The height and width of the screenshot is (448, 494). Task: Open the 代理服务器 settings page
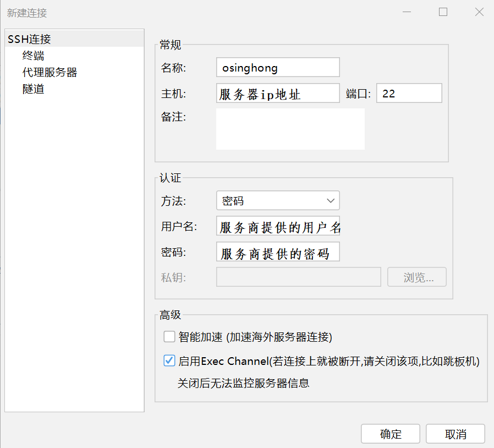pos(50,72)
